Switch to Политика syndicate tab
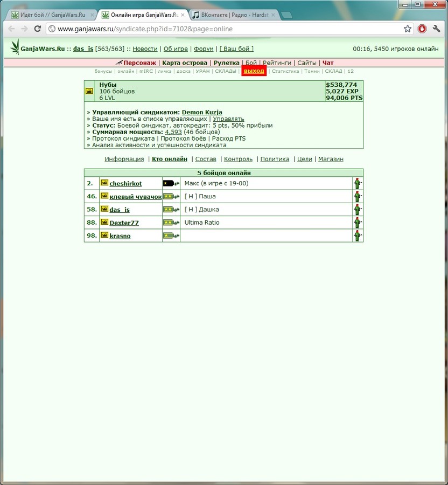Screen dimensions: 448x485 [275, 159]
